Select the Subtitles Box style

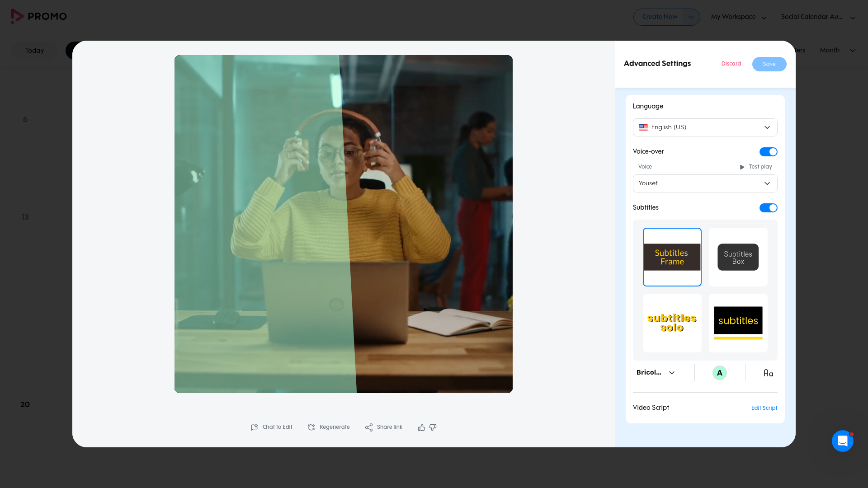[x=738, y=257]
